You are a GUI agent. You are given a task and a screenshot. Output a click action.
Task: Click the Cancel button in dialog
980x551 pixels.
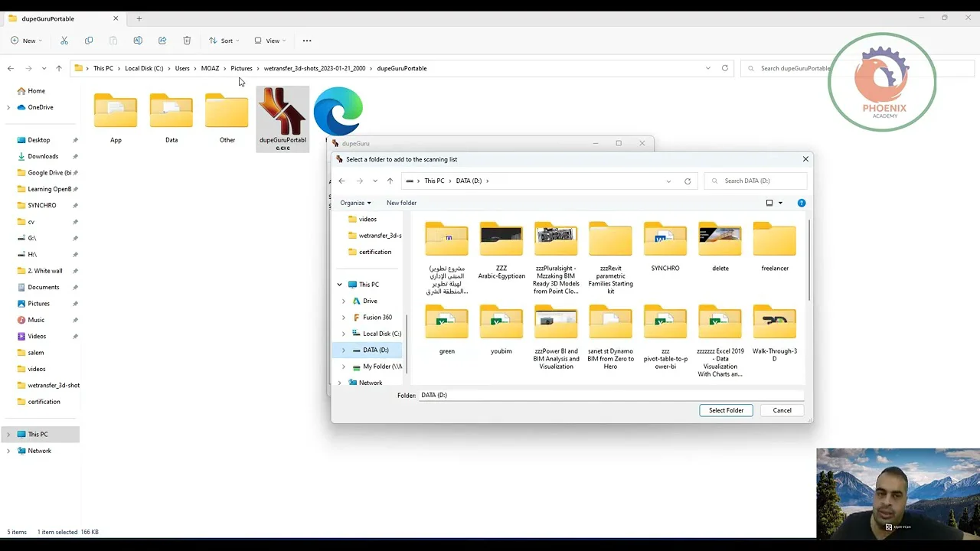click(x=782, y=410)
